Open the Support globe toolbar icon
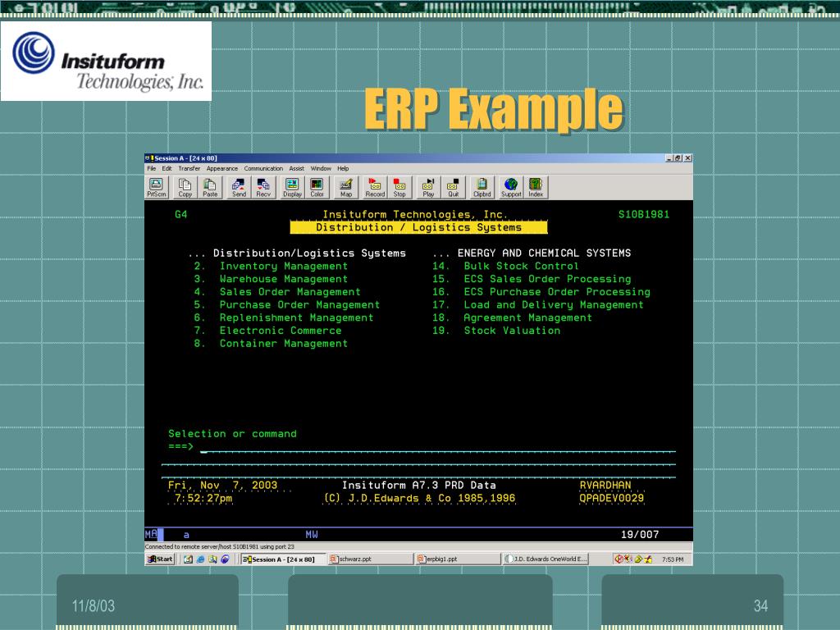Viewport: 840px width, 630px height. [x=511, y=188]
